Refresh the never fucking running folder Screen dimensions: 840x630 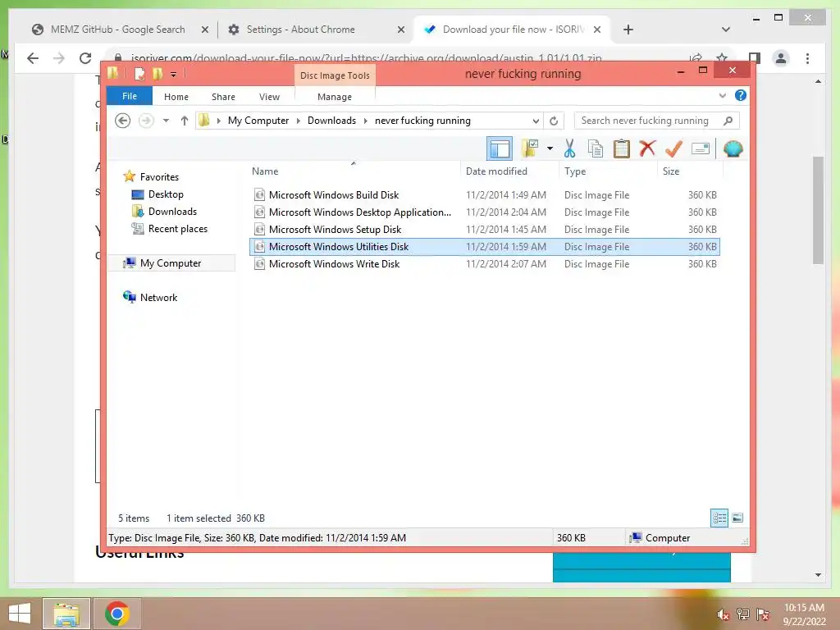click(554, 121)
